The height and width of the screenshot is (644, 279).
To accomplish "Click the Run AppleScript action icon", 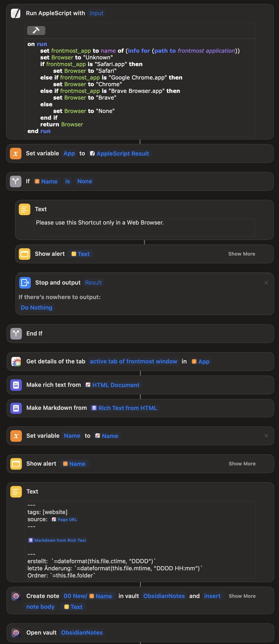I will pyautogui.click(x=15, y=13).
